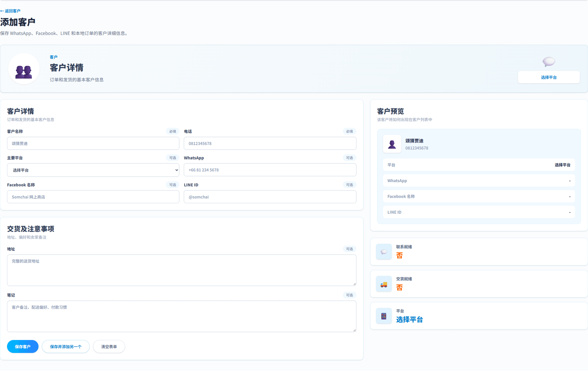
Task: Focus the LINE ID input field
Action: click(x=270, y=197)
